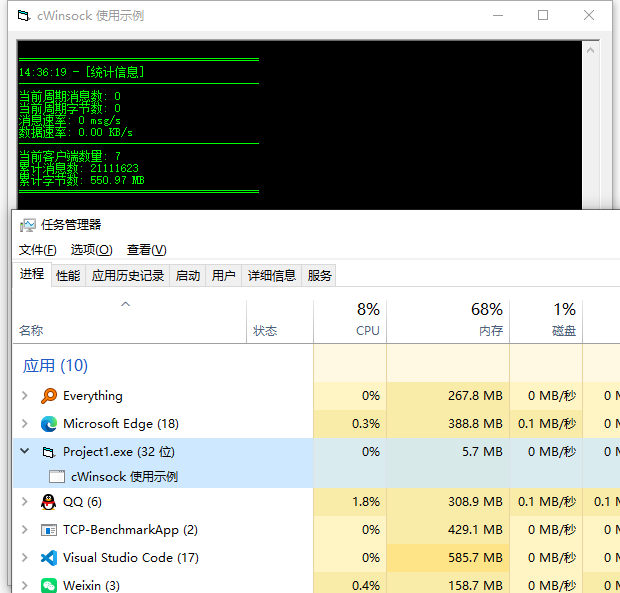Screen dimensions: 620x593
Task: Click the Microsoft Edge (18) name
Action: pyautogui.click(x=121, y=424)
